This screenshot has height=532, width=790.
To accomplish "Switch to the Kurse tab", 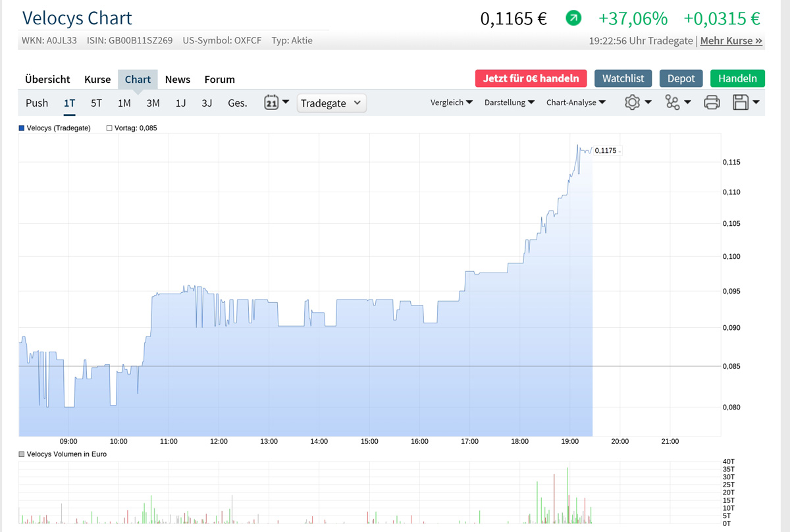I will (x=97, y=79).
